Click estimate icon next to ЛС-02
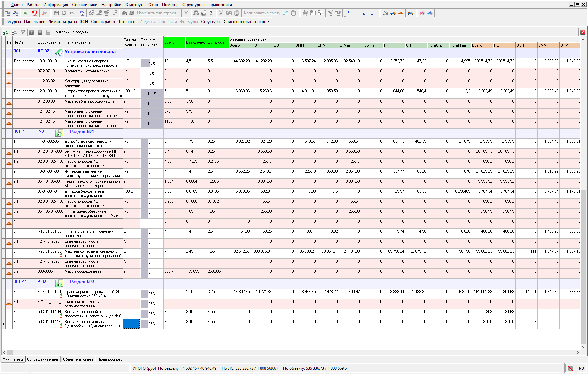588x374 pixels. tap(59, 52)
